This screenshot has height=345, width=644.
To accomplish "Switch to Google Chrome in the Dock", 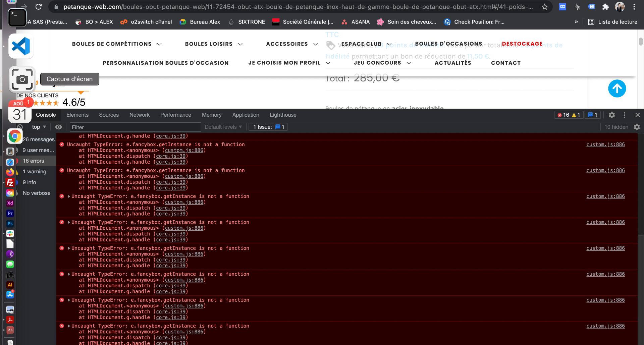I will (x=14, y=136).
